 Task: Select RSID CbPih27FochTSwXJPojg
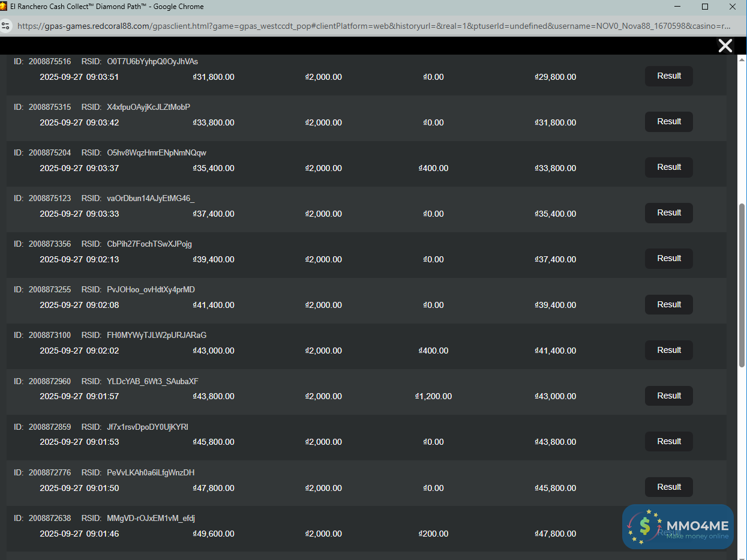(x=149, y=244)
